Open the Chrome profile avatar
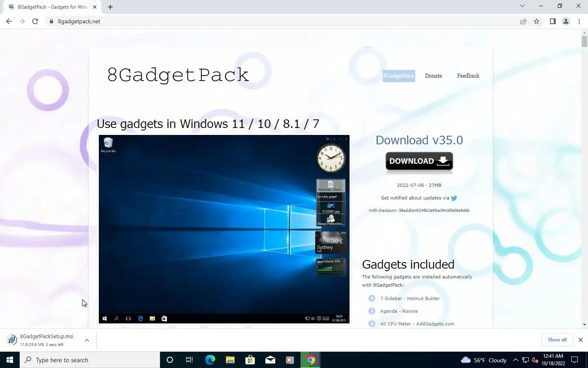The image size is (588, 368). 566,21
